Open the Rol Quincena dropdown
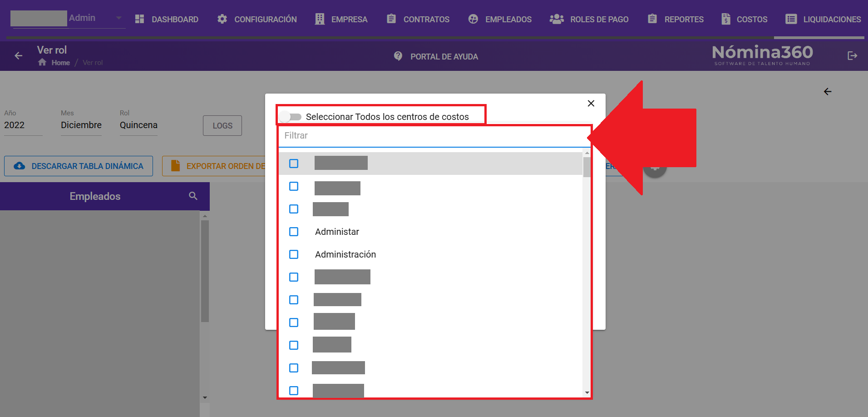This screenshot has height=417, width=868. coord(138,125)
